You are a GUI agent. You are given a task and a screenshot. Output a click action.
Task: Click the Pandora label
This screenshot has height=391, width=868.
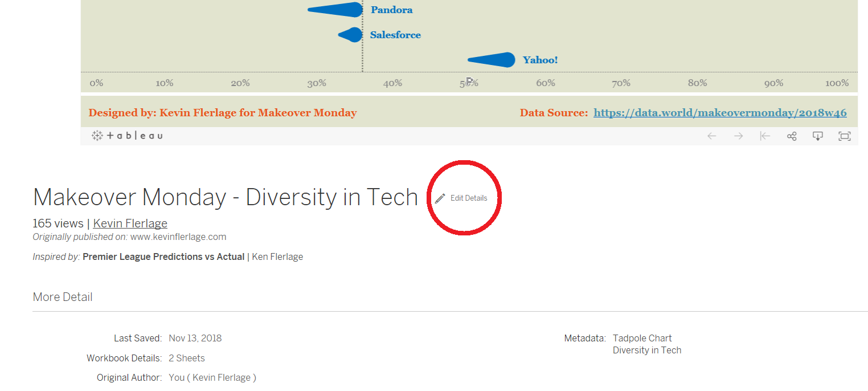click(392, 10)
